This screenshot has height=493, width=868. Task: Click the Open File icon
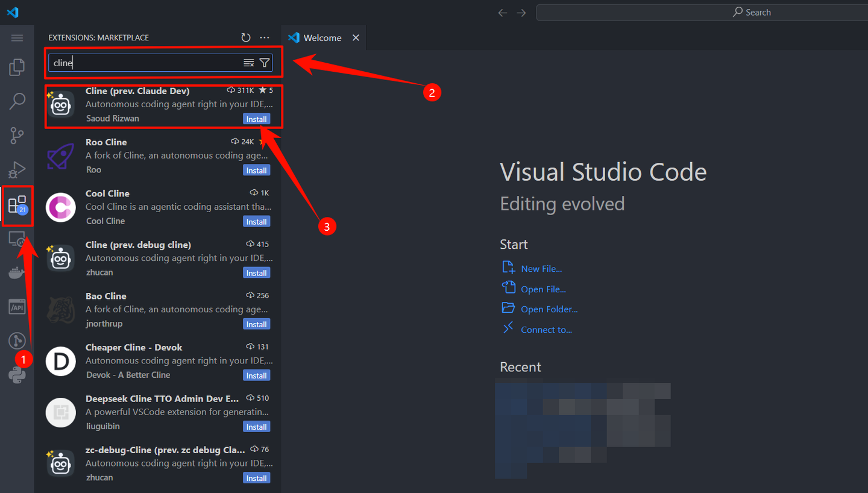[x=508, y=287]
